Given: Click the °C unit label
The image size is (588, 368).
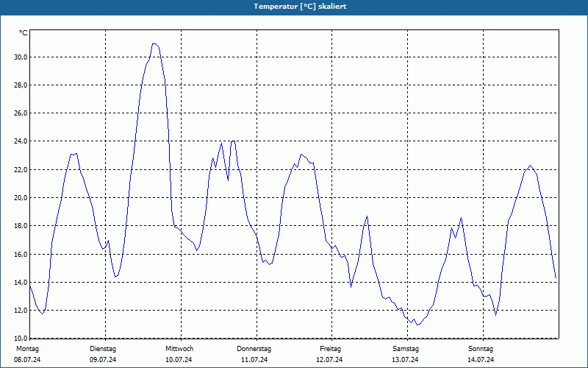Looking at the screenshot, I should 24,33.
